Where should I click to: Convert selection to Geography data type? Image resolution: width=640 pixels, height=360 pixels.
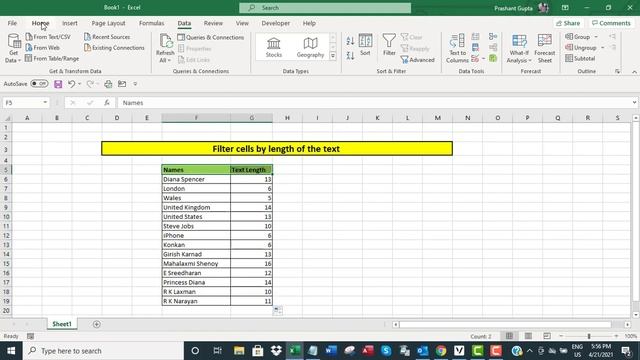click(310, 47)
